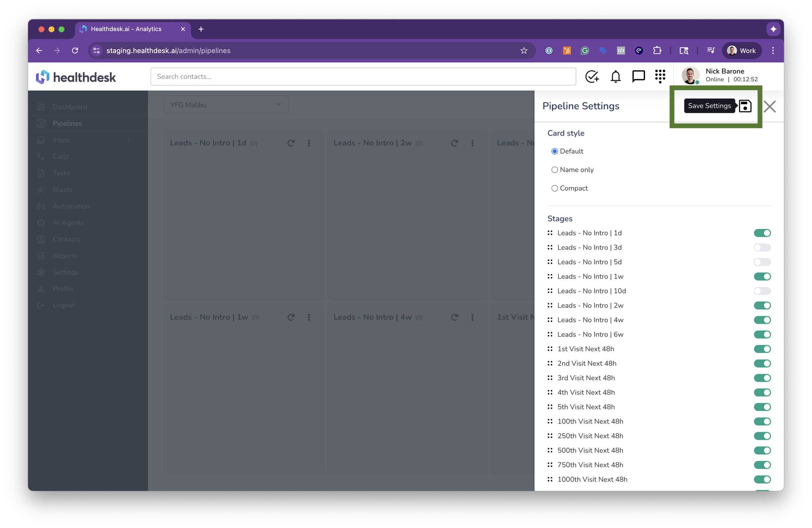Open the chat message icon in header
Screen dimensions: 812x528
(x=638, y=76)
